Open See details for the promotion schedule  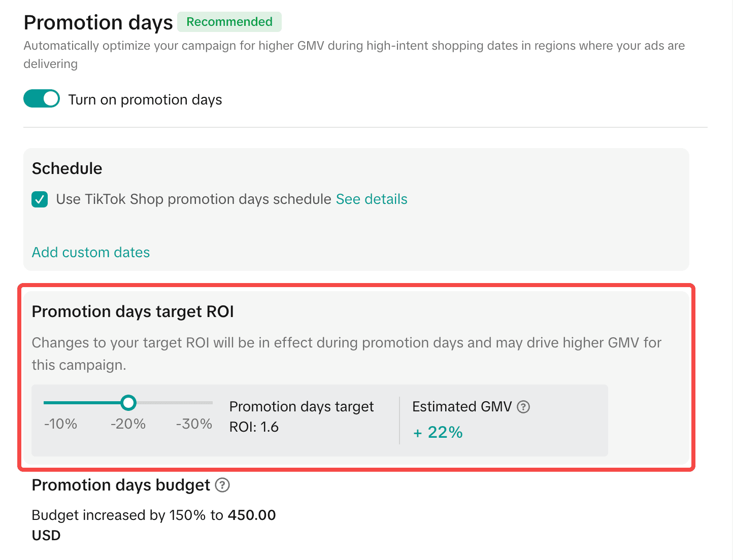(x=372, y=199)
